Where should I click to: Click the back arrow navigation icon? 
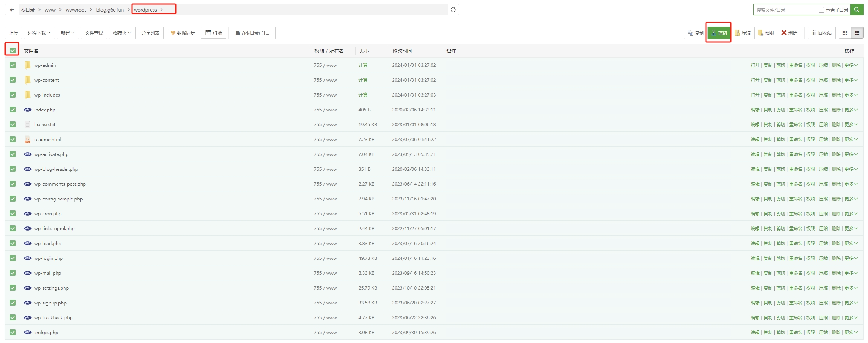(x=12, y=10)
